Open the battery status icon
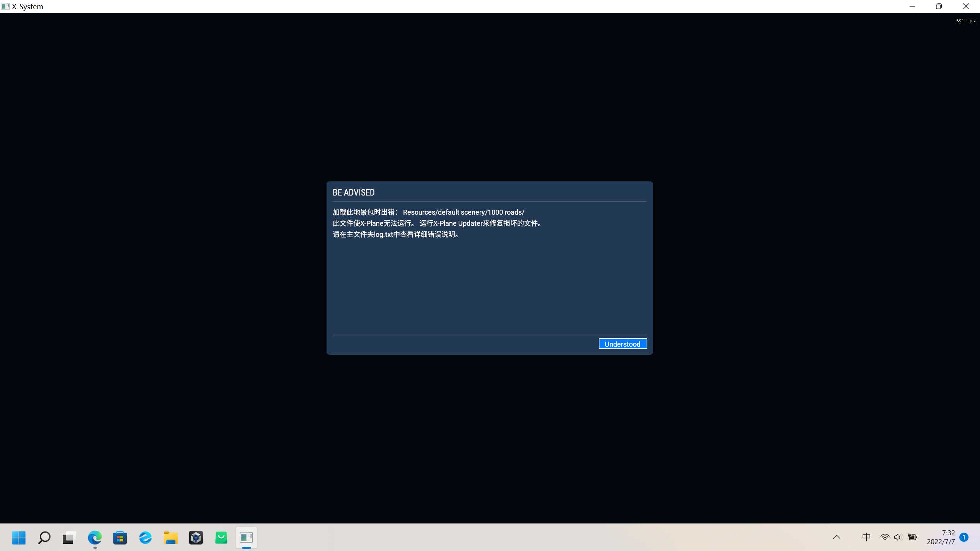 [x=913, y=537]
